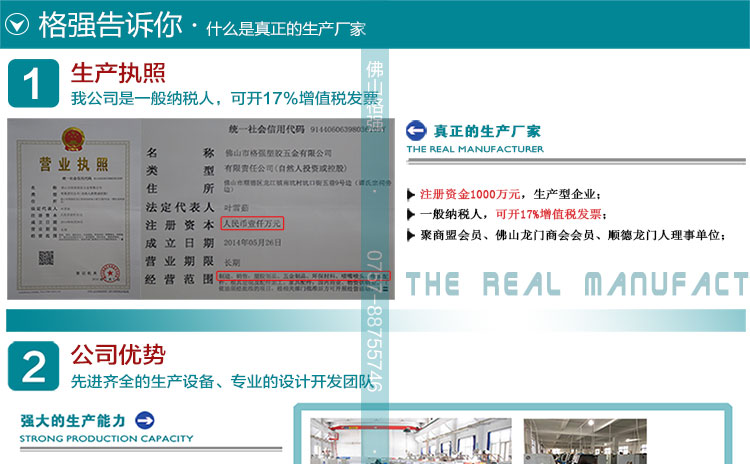This screenshot has width=750, height=464.
Task: Click the red-boxed 人民币壹仟万元 registered capital
Action: (253, 223)
